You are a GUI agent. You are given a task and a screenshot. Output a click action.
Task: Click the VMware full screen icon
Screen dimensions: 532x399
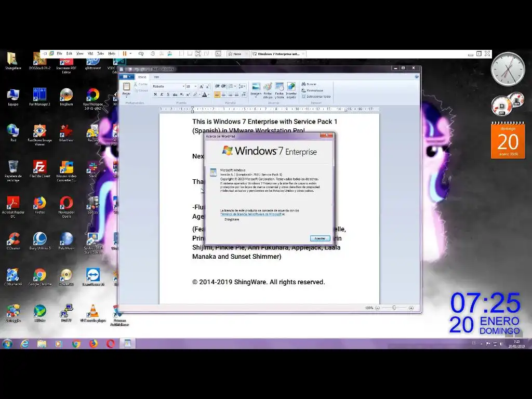point(198,54)
